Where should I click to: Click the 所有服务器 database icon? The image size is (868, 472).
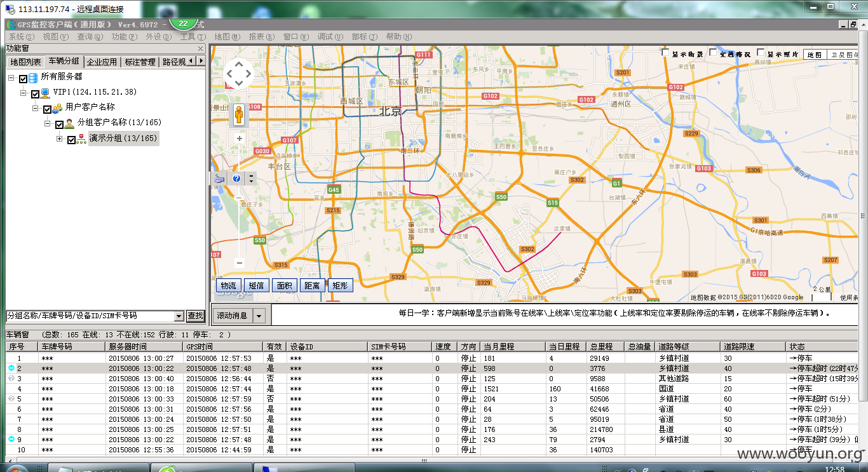coord(33,77)
